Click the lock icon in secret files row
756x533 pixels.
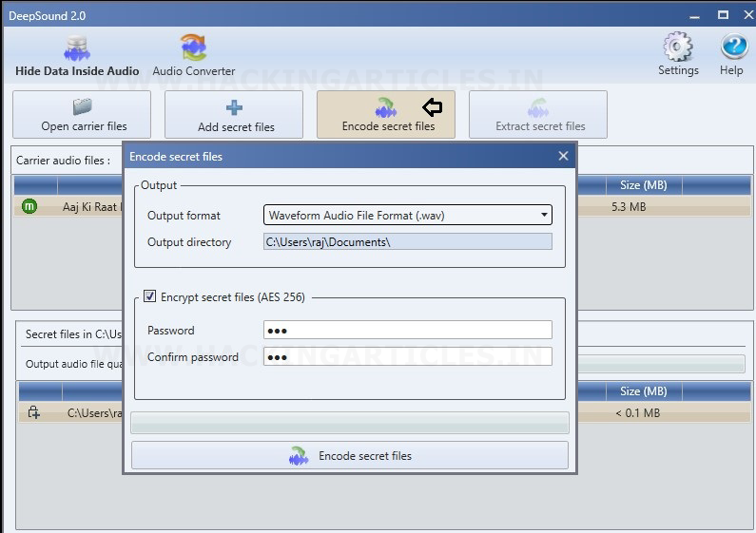33,412
